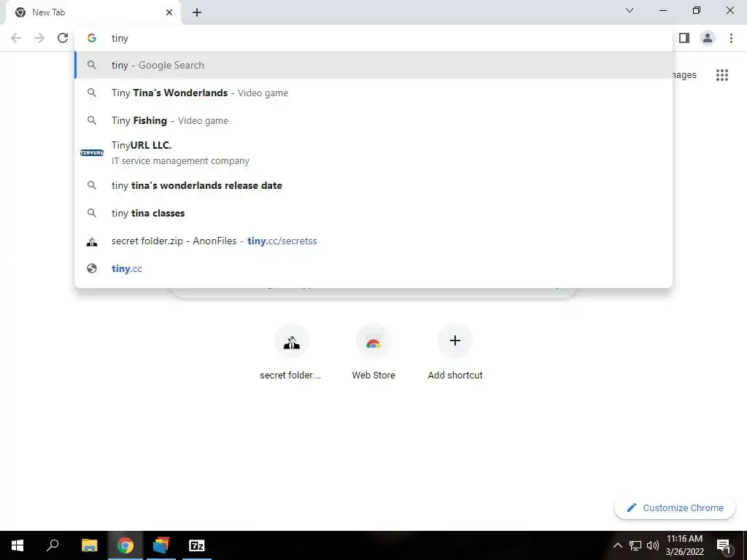This screenshot has width=747, height=560.
Task: Choose Tiny Fishing video game suggestion
Action: click(373, 120)
